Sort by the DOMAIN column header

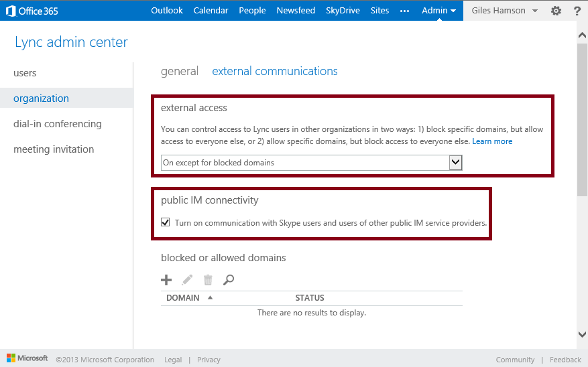coord(183,297)
